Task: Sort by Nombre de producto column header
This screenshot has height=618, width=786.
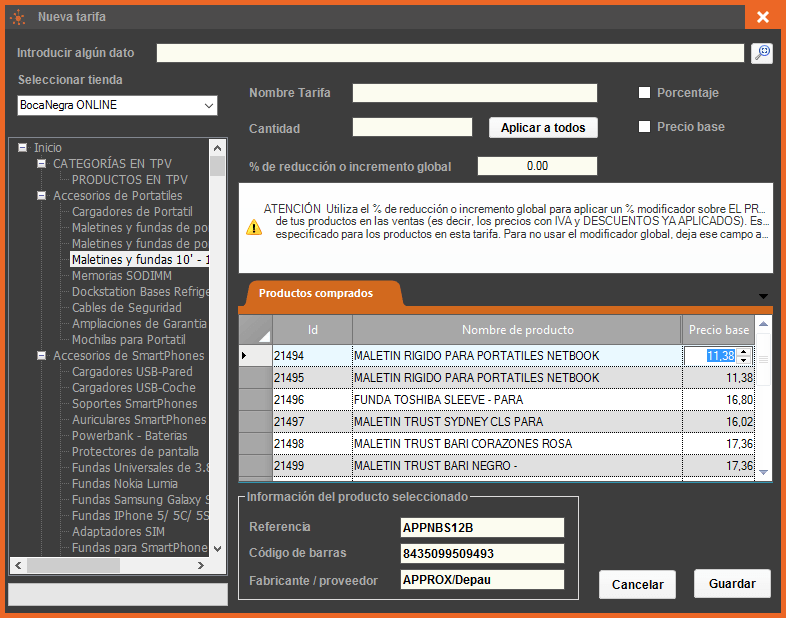Action: pyautogui.click(x=517, y=331)
